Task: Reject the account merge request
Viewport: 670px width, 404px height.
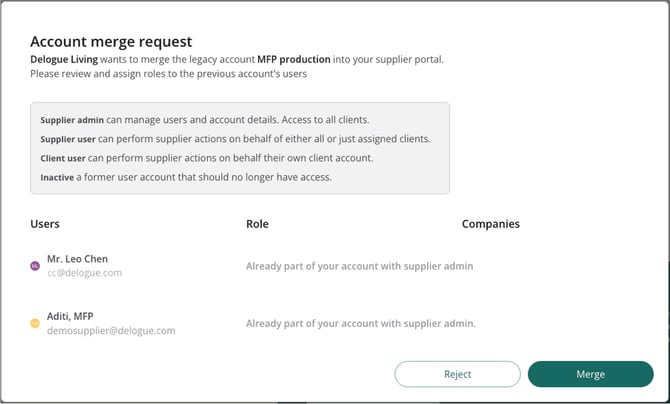Action: coord(457,374)
